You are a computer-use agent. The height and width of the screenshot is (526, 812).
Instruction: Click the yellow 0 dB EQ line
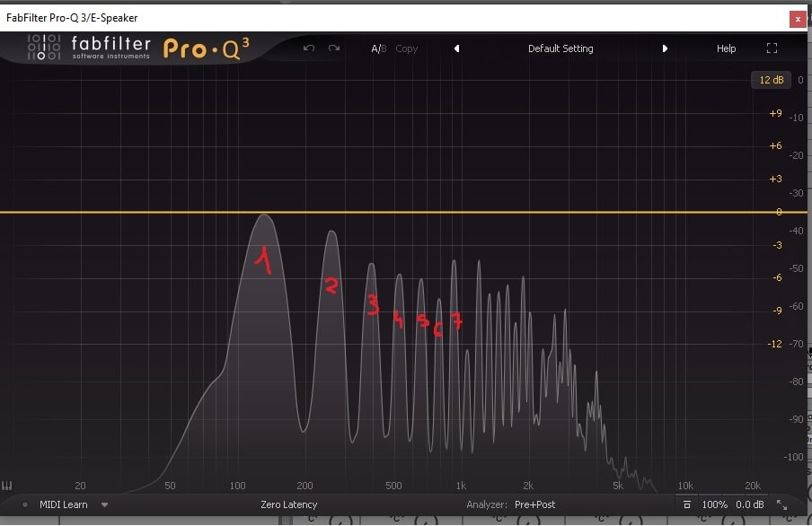(404, 212)
